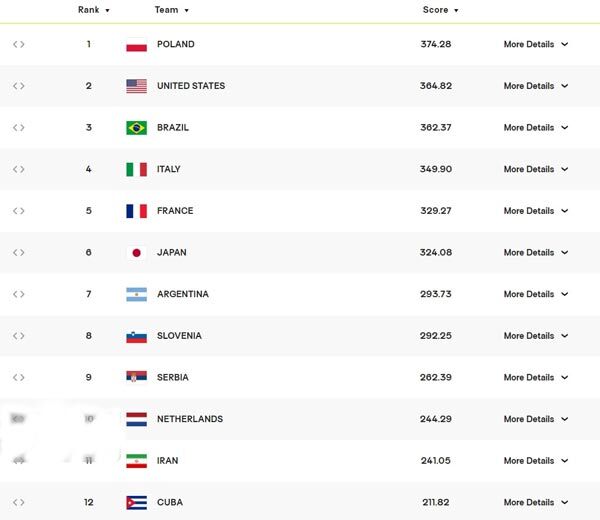Expand More Details for Serbia
The width and height of the screenshot is (600, 520).
coord(535,378)
